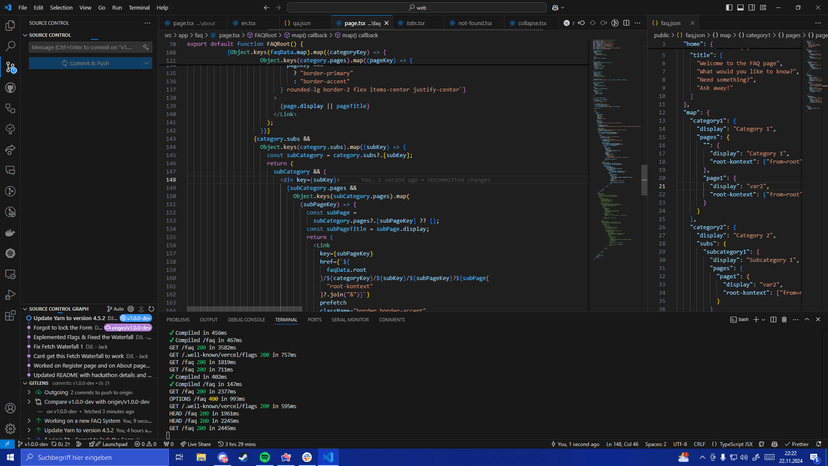Screen dimensions: 828x466
Task: Switch to the Problems panel tab
Action: click(x=178, y=320)
